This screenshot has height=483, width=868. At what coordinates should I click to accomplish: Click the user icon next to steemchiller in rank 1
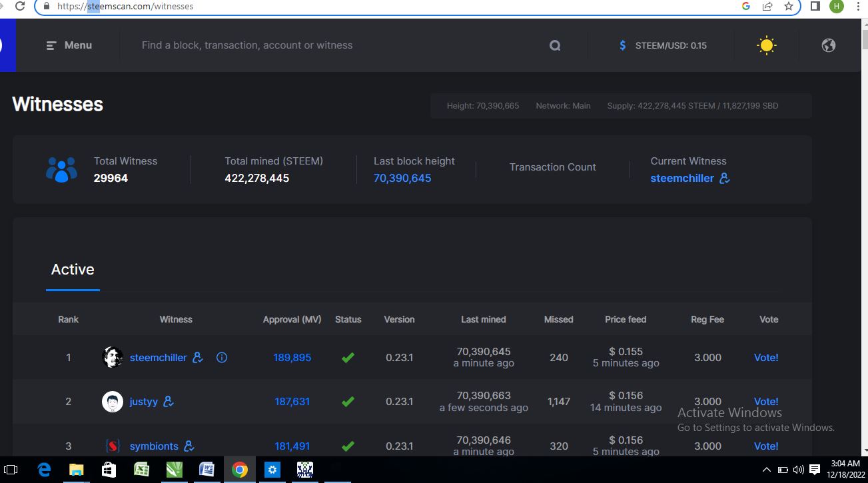(198, 358)
